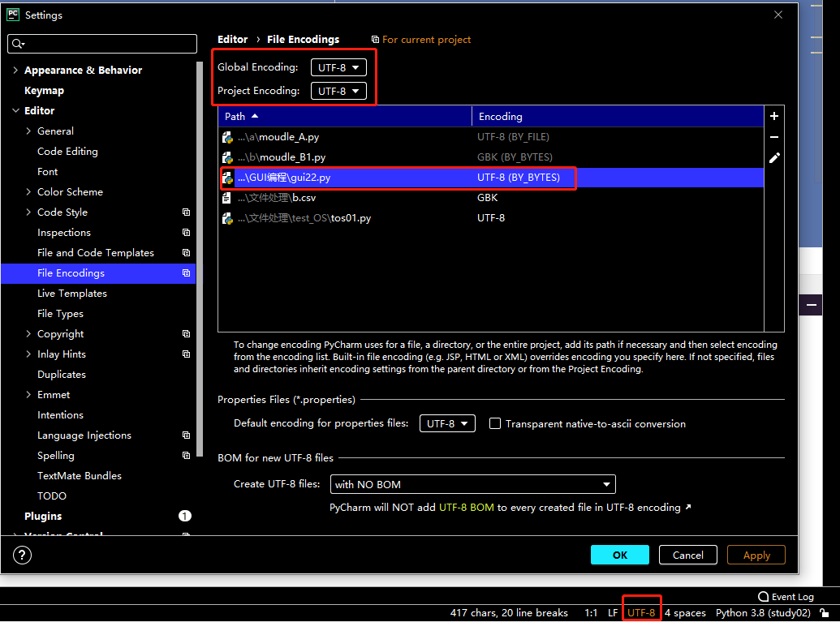The height and width of the screenshot is (622, 840).
Task: Click the file icon for b.csv
Action: pos(226,198)
